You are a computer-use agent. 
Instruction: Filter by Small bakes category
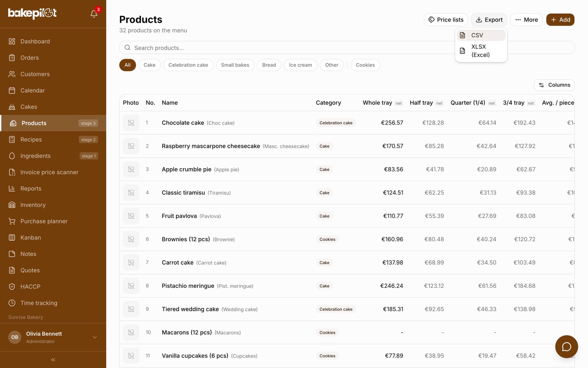tap(235, 65)
